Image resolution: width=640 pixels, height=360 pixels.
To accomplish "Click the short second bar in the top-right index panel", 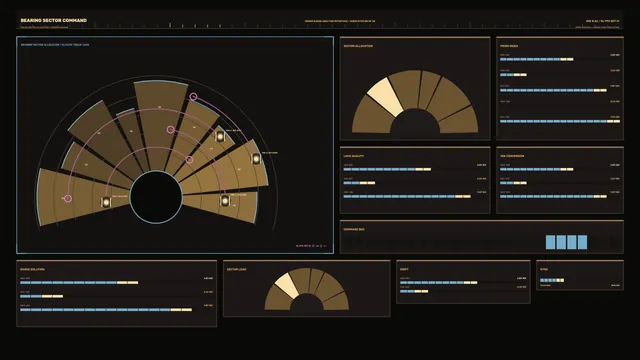I will pyautogui.click(x=513, y=75).
